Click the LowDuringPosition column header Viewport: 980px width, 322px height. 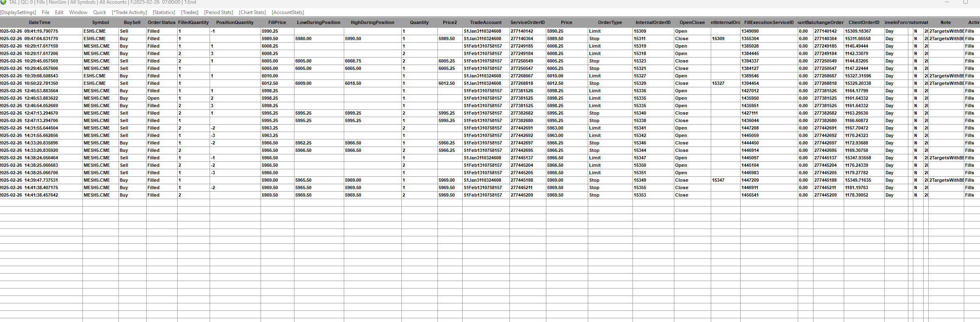(x=319, y=22)
